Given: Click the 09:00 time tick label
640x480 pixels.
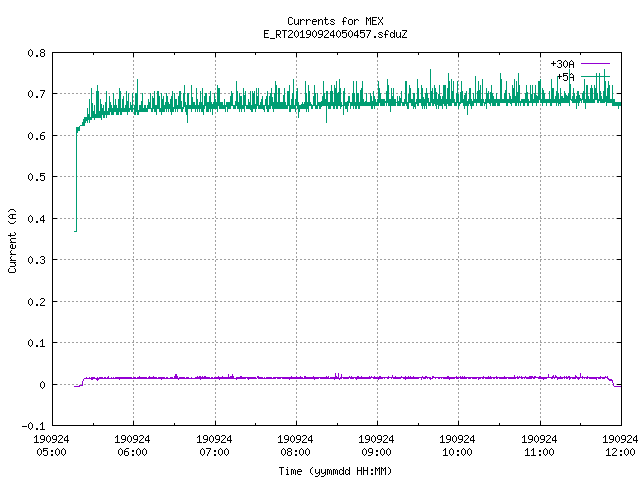Looking at the screenshot, I should click(x=376, y=452).
